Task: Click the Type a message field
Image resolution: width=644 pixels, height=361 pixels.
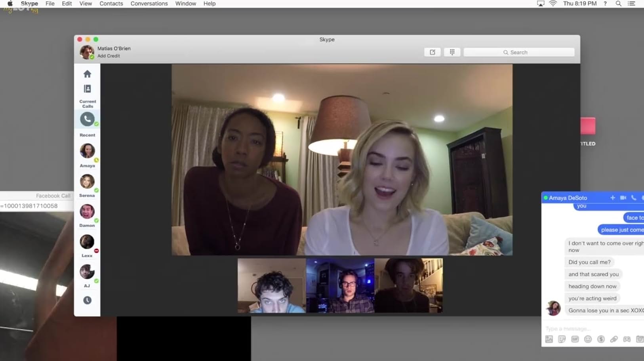Action: point(586,329)
